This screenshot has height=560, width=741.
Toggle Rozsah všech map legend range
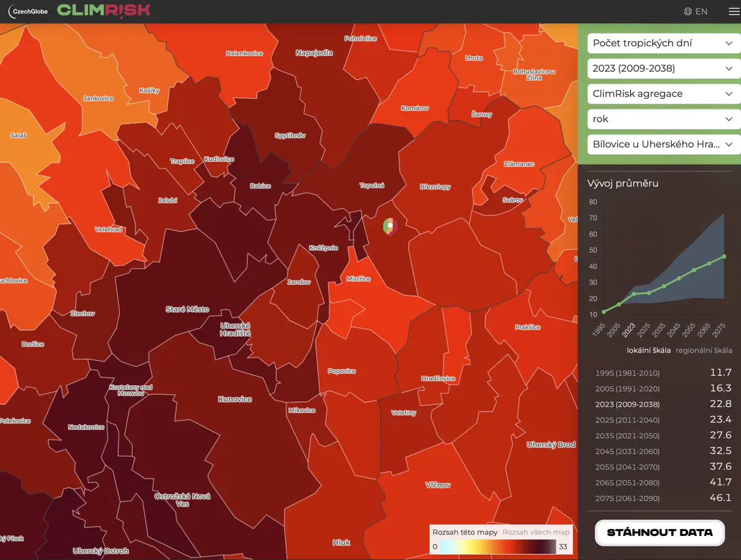click(x=536, y=532)
